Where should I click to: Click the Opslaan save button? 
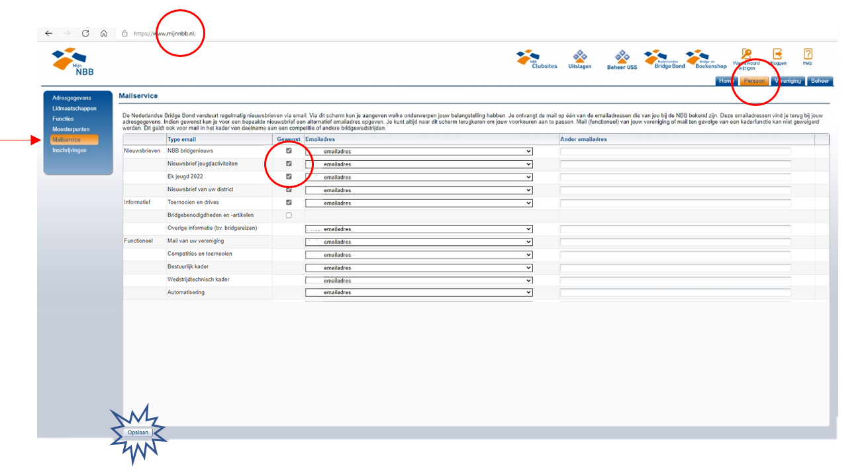click(x=138, y=433)
